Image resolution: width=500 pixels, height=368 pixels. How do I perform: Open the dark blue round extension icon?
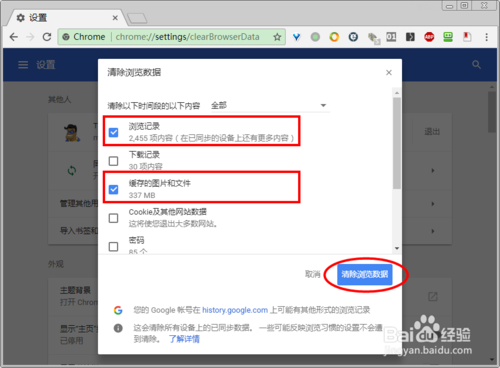tap(353, 37)
